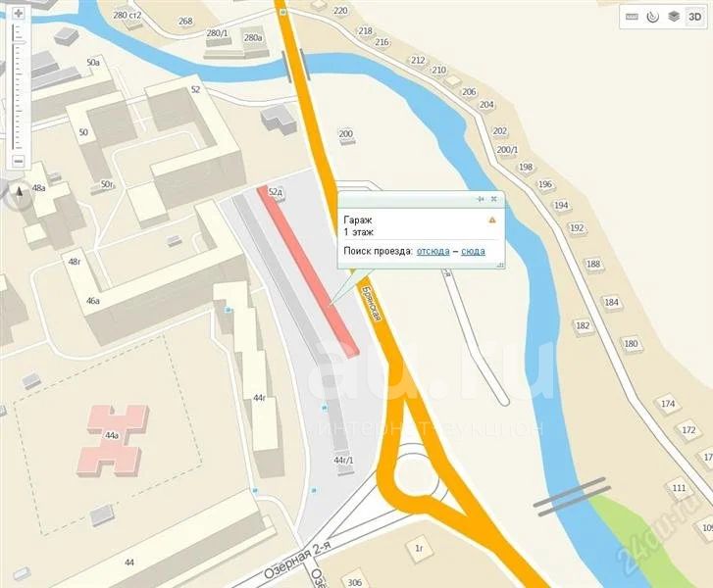The width and height of the screenshot is (713, 588).
Task: Toggle the 3D view mode
Action: [694, 17]
